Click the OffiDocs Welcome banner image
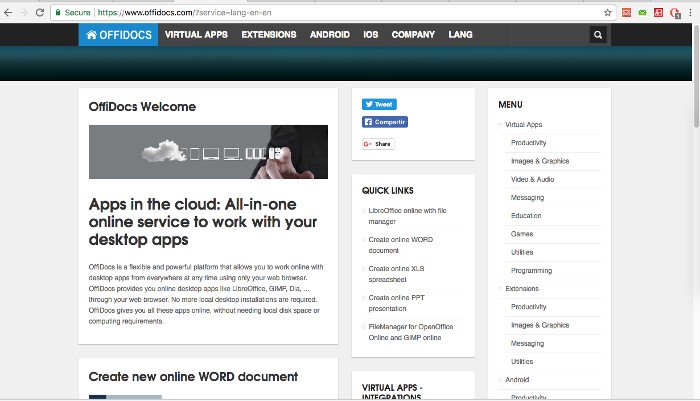The width and height of the screenshot is (700, 401). coord(208,152)
